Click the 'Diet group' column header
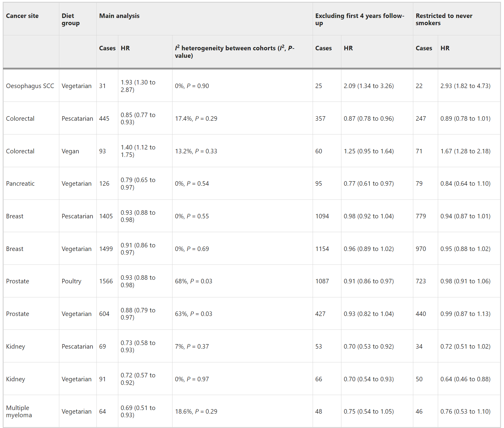504x428 pixels. coord(71,19)
